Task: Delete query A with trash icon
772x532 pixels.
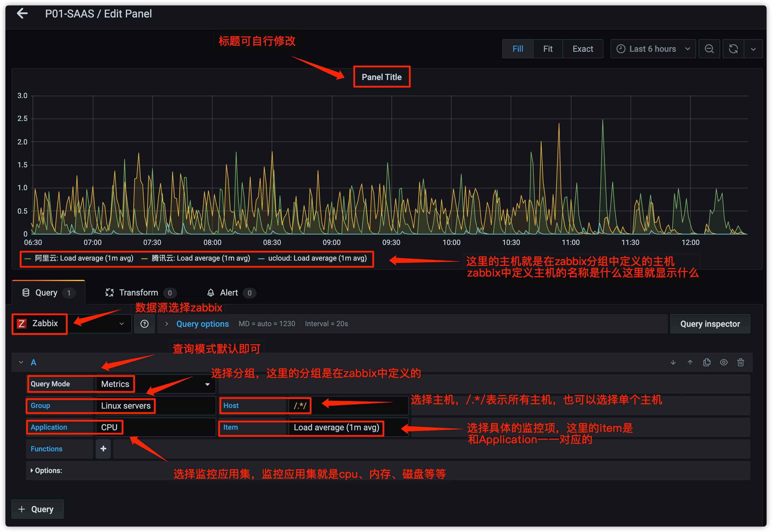Action: [x=740, y=362]
